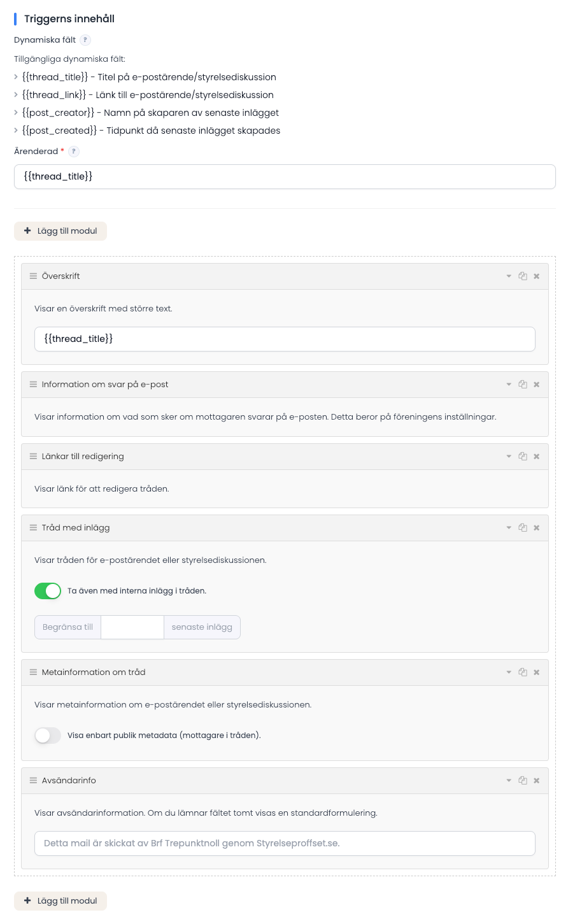Click the help icon beside Ärenderad
The width and height of the screenshot is (568, 924).
click(x=74, y=152)
